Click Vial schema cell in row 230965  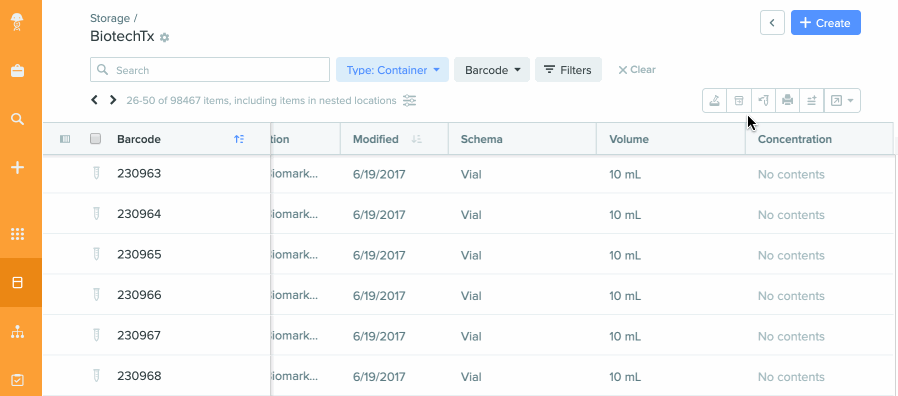point(471,255)
